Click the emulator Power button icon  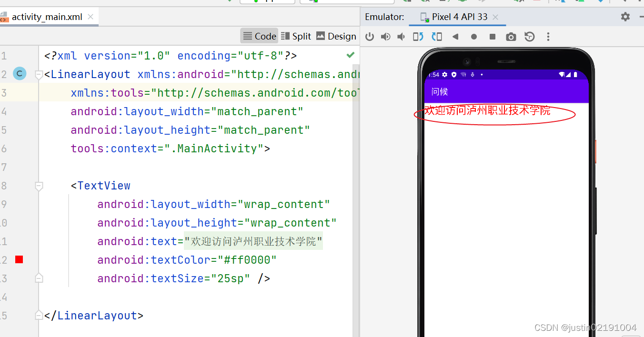pos(370,37)
